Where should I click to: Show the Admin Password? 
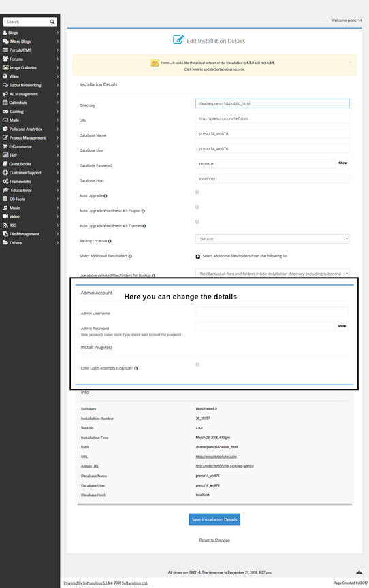[x=342, y=326]
